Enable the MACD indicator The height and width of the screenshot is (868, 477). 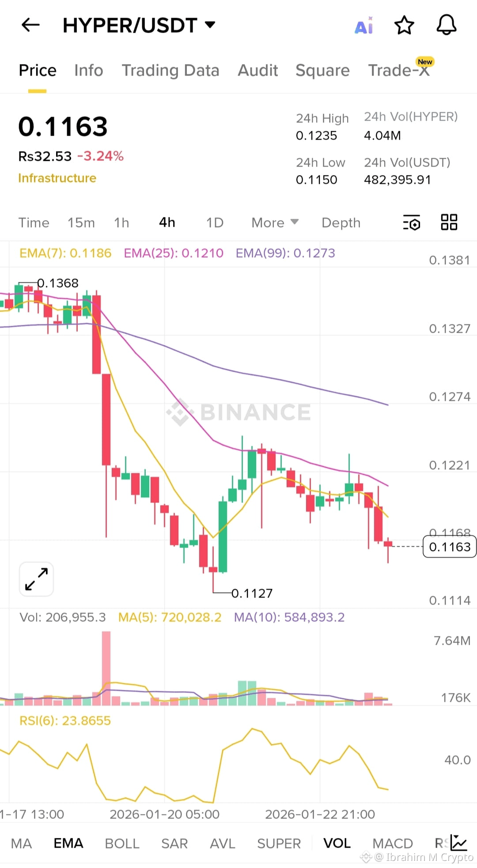tap(392, 843)
